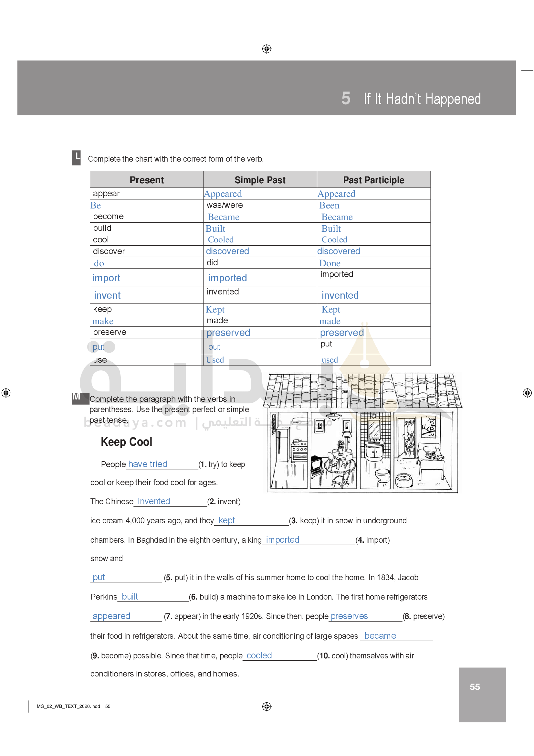Click the 'Present' column header
The image size is (534, 756).
pyautogui.click(x=146, y=180)
